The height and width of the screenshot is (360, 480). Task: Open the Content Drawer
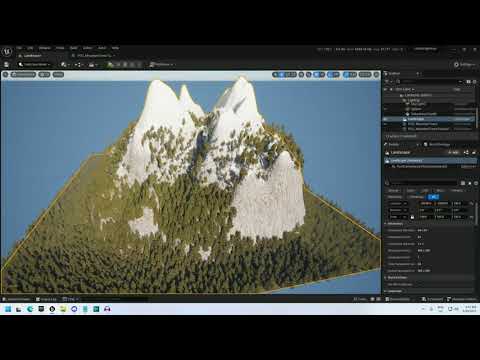pyautogui.click(x=17, y=299)
